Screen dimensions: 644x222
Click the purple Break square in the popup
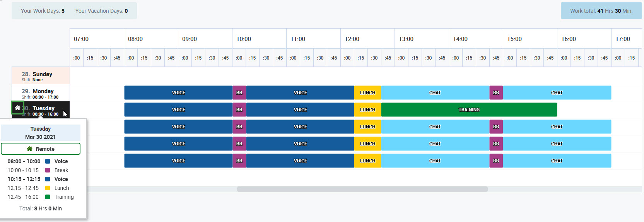click(48, 170)
